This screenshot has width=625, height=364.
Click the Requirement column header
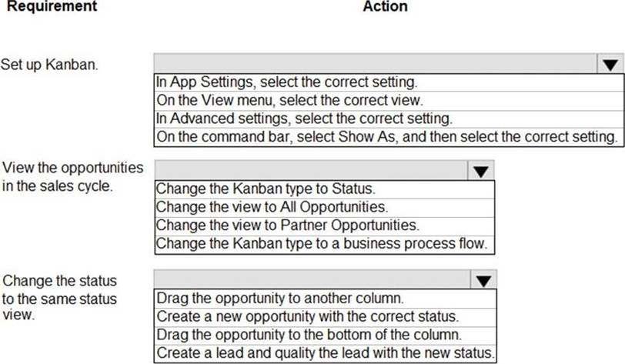tap(52, 6)
